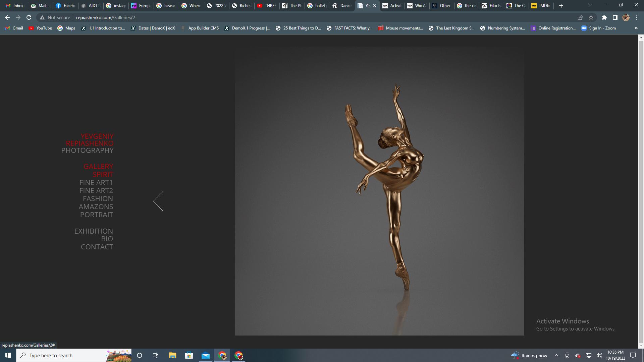Click the share page icon
This screenshot has height=362, width=644.
pos(580,17)
